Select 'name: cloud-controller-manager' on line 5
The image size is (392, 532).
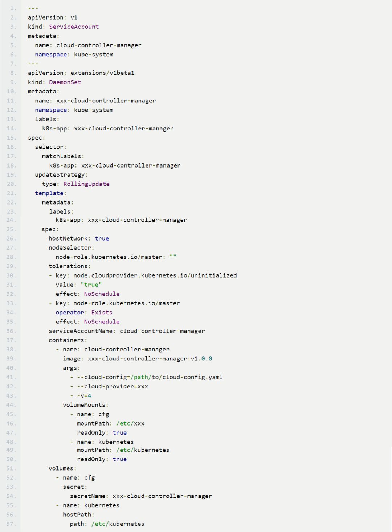[x=88, y=45]
